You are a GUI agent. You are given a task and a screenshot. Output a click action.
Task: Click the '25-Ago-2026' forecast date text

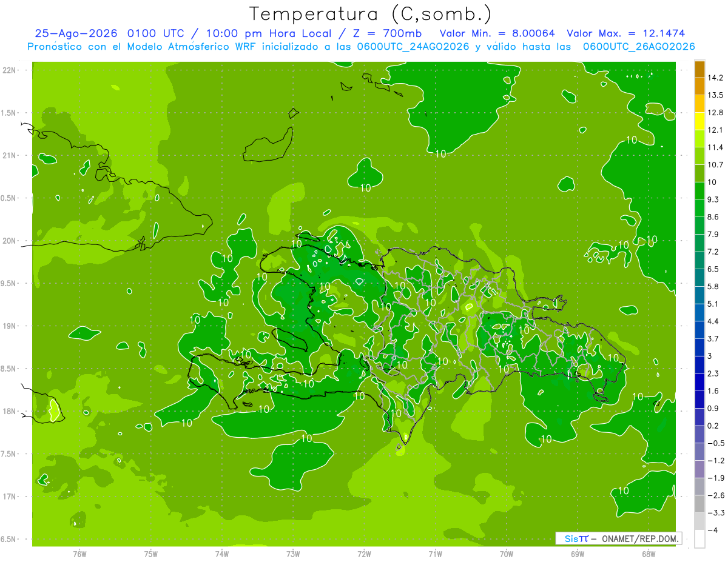(76, 33)
